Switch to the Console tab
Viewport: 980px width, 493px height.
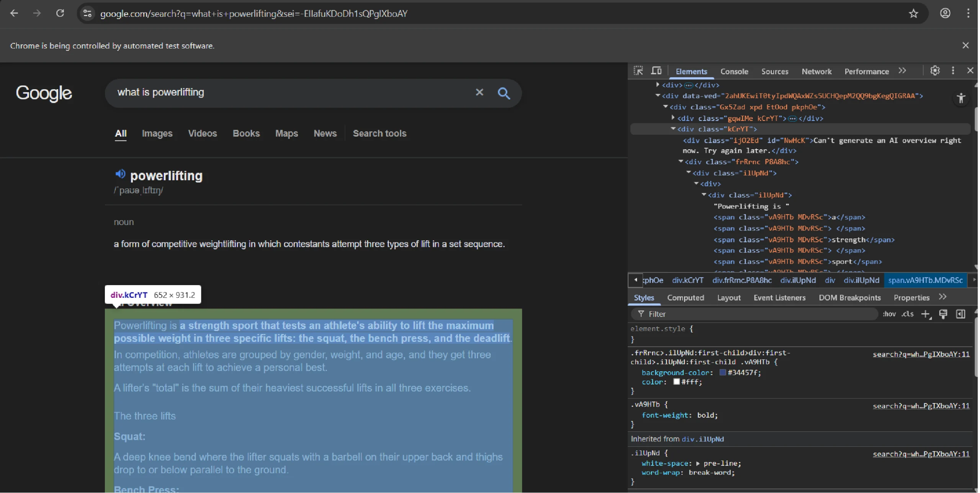[x=734, y=72]
